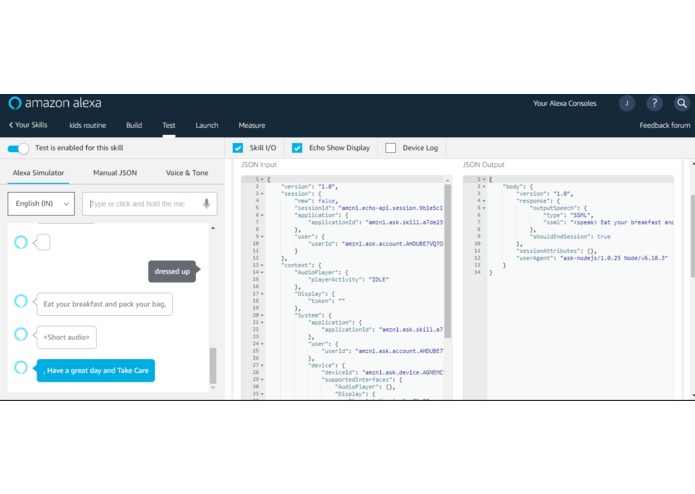Click the "sessionId" line in JSON Input
The width and height of the screenshot is (695, 494).
pos(368,208)
